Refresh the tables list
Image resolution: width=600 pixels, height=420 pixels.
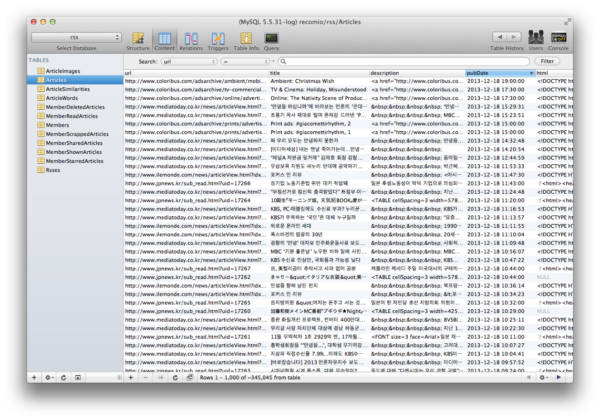click(64, 378)
